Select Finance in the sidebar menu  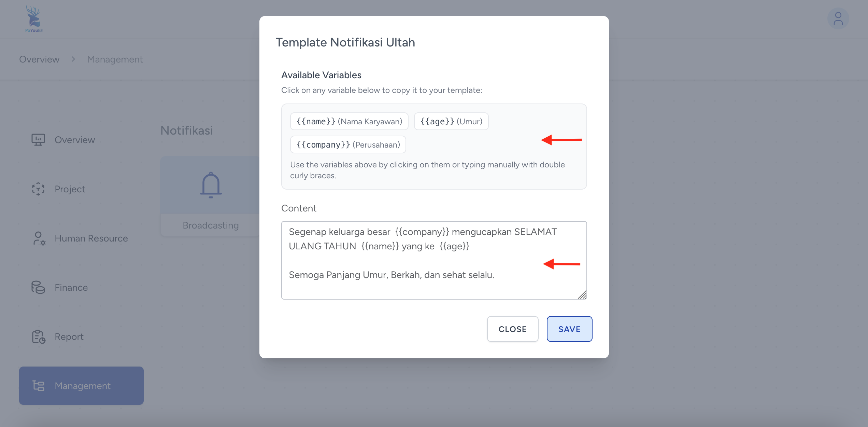point(71,288)
